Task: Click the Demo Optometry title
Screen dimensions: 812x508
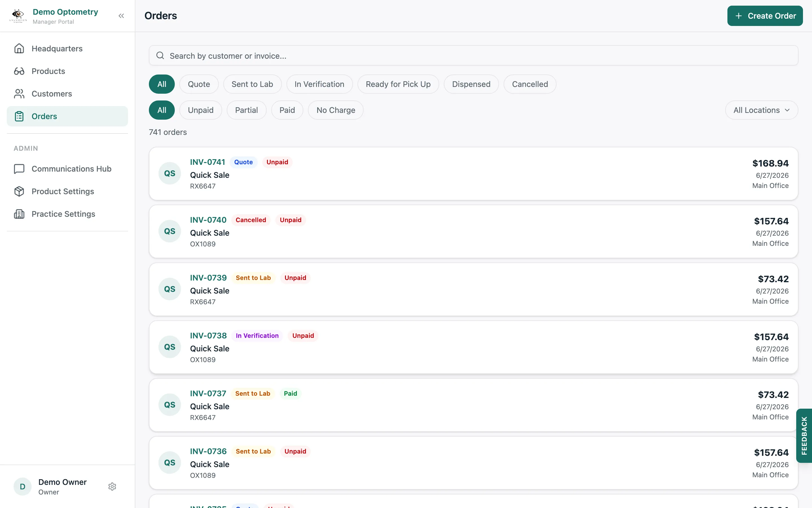Action: tap(65, 12)
